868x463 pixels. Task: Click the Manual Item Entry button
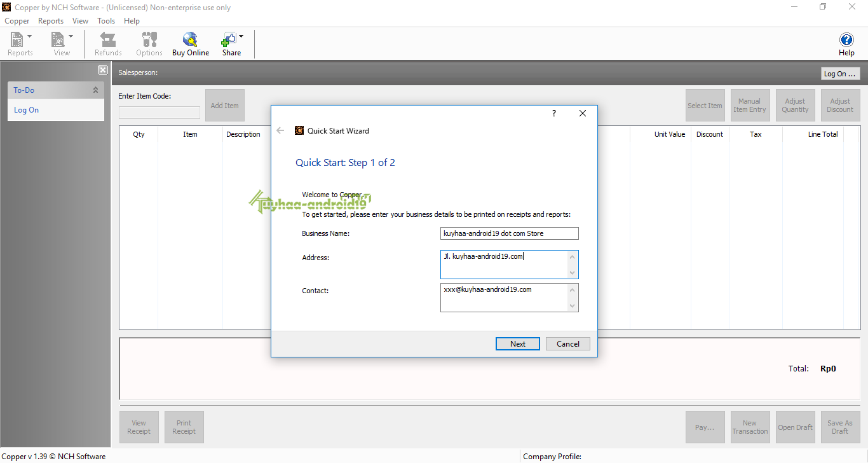click(750, 106)
